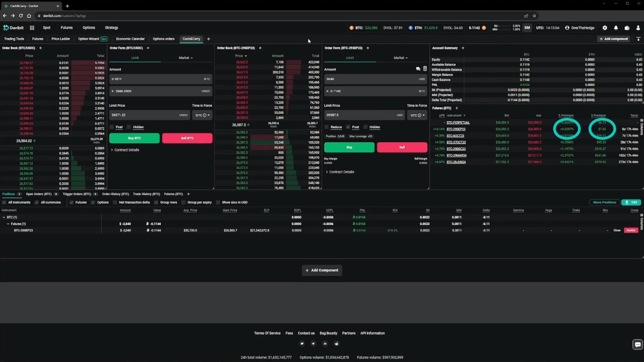Screen dimensions: 644x362
Task: Open the chat bubble icon in BTC-29SEP23 order form
Action: coord(418,69)
